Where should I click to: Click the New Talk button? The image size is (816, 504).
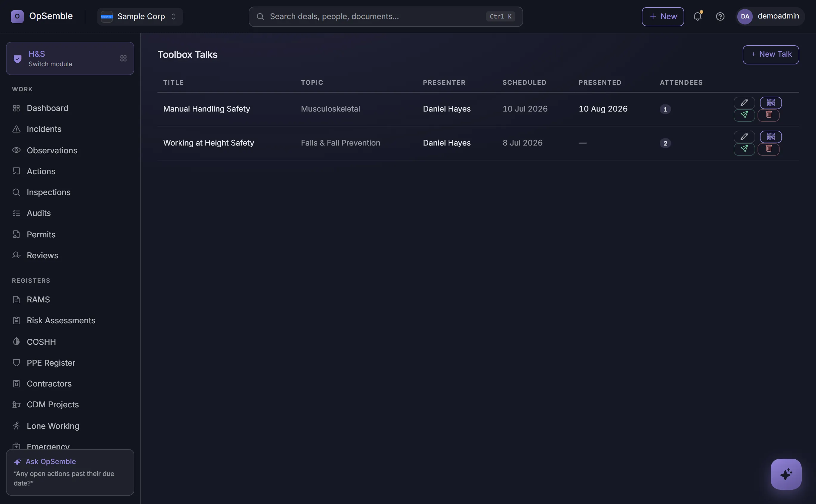tap(770, 54)
